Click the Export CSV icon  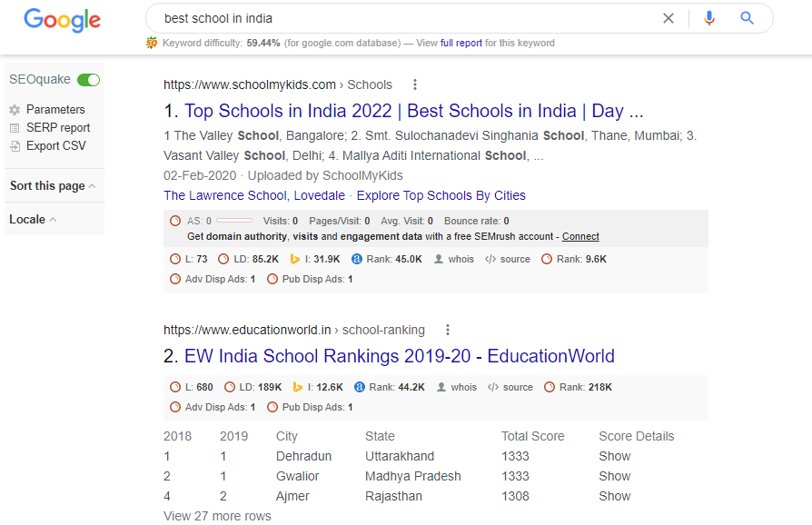pyautogui.click(x=15, y=146)
